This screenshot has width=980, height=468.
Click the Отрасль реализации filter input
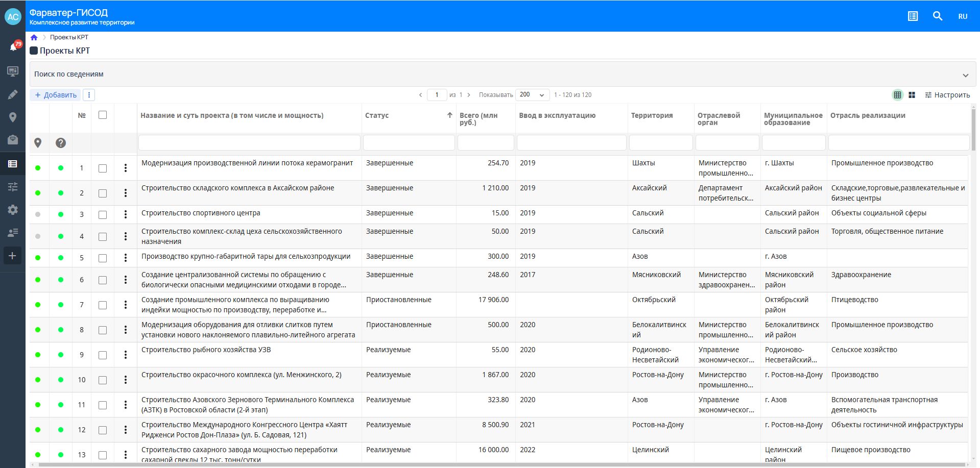point(899,143)
